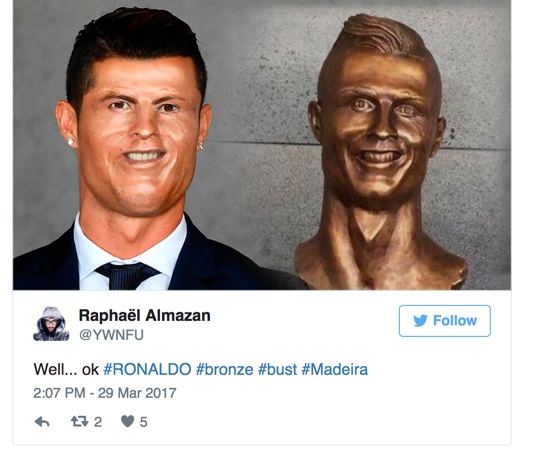This screenshot has width=541, height=449.
Task: Click the Twitter bird inside the Follow button
Action: (420, 321)
